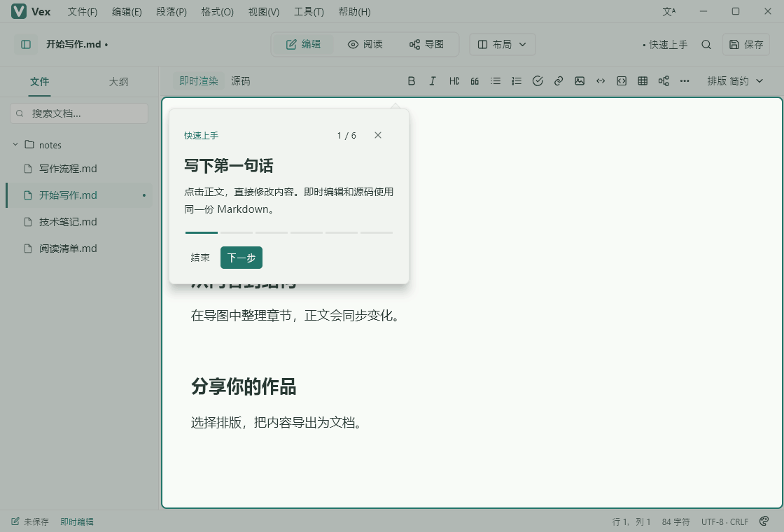Open the 工具(T) menu
The height and width of the screenshot is (532, 784).
point(309,11)
